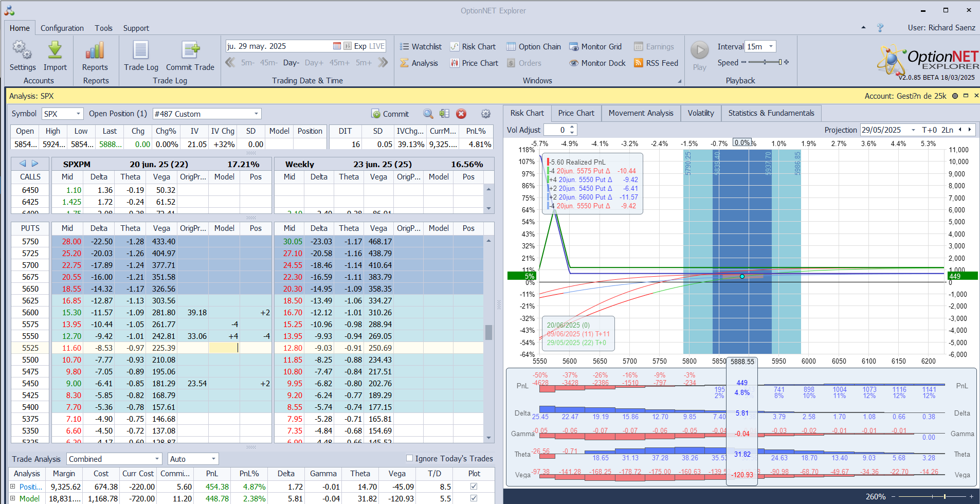Click the Import accounts icon

pyautogui.click(x=55, y=50)
